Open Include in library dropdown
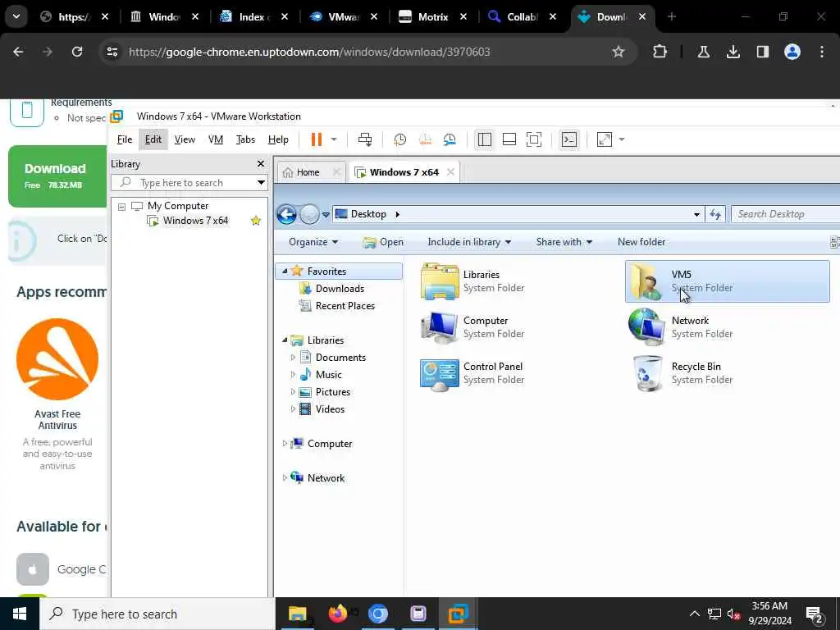The width and height of the screenshot is (840, 630). tap(469, 242)
